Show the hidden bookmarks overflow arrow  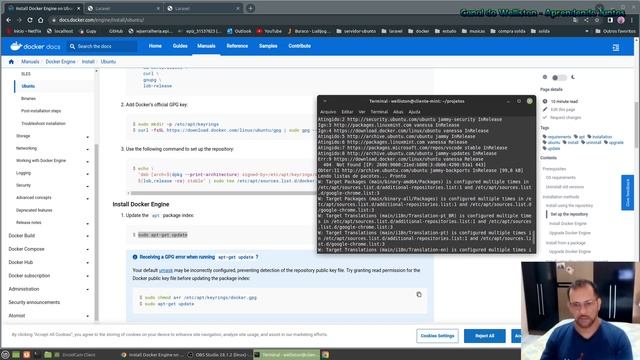[587, 31]
